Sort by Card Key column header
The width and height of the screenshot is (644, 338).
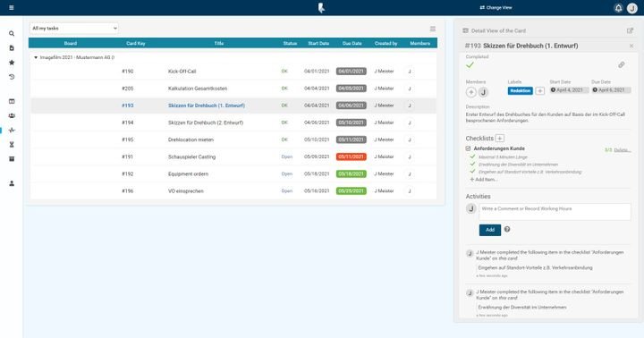(x=136, y=43)
